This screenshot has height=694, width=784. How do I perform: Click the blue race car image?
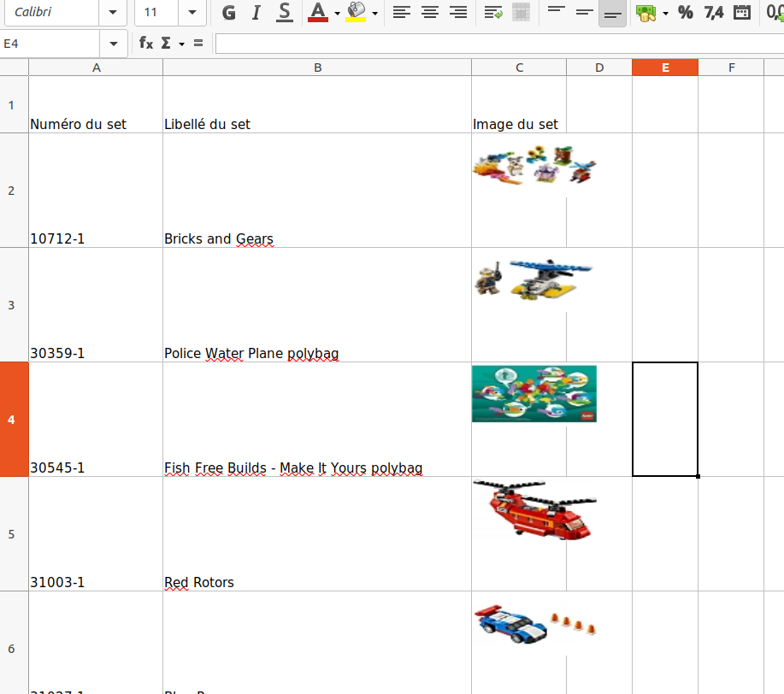534,624
